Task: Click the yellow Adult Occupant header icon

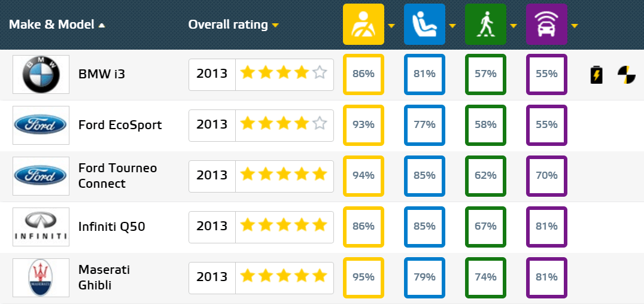Action: 363,24
